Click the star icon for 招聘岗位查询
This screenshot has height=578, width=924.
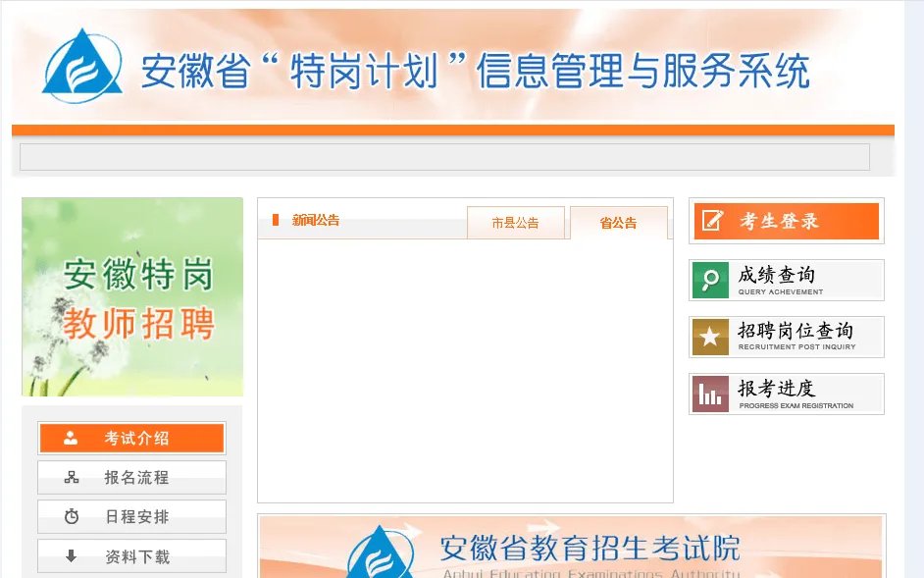point(709,337)
